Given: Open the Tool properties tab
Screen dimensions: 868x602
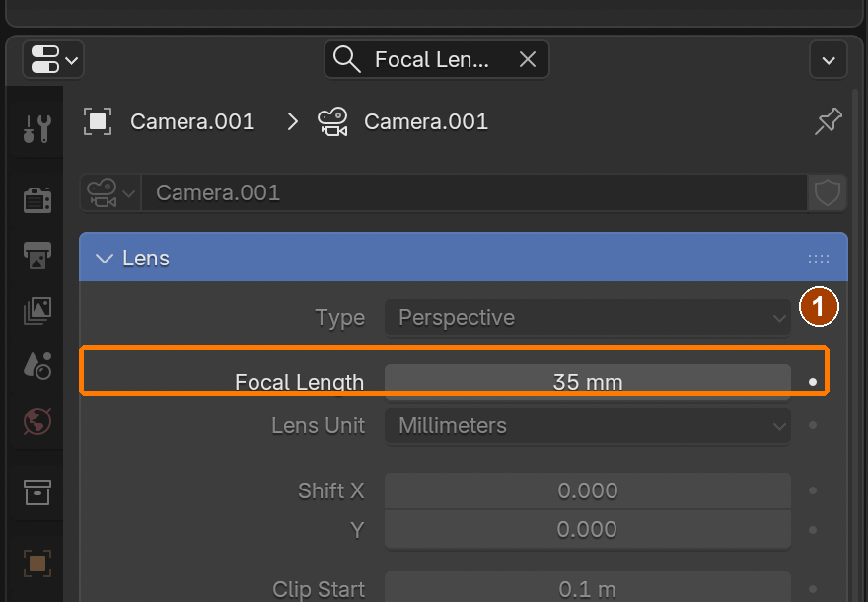Looking at the screenshot, I should click(37, 128).
